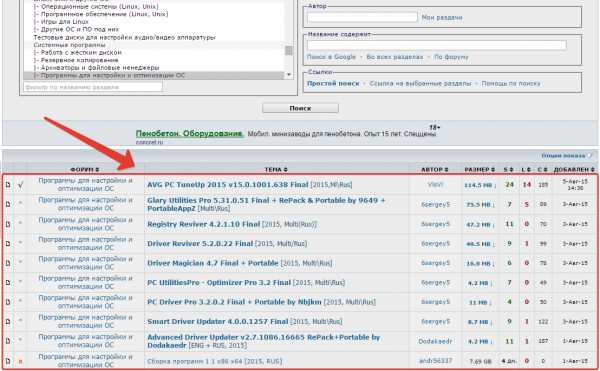Click the checkmark status icon in AVG row

click(20, 185)
